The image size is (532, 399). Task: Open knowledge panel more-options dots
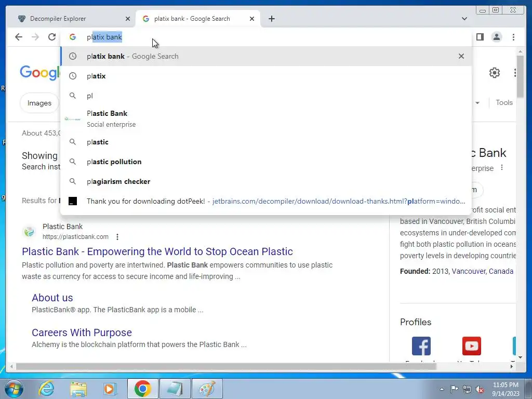tap(501, 168)
